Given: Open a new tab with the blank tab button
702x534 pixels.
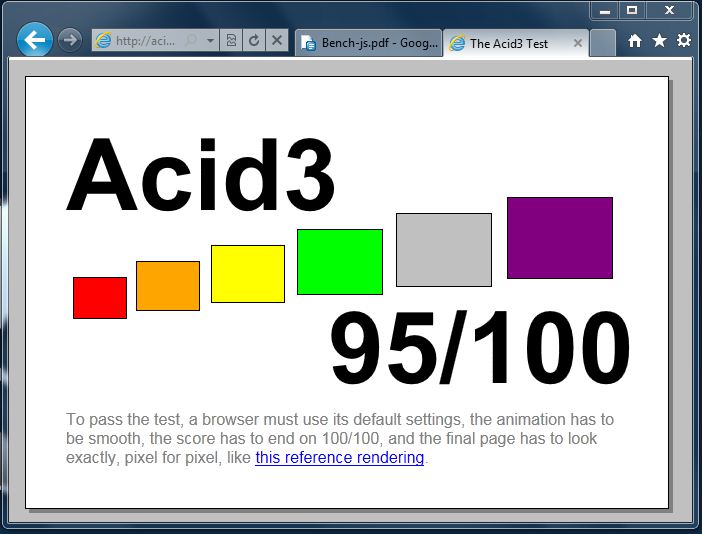Looking at the screenshot, I should 602,43.
